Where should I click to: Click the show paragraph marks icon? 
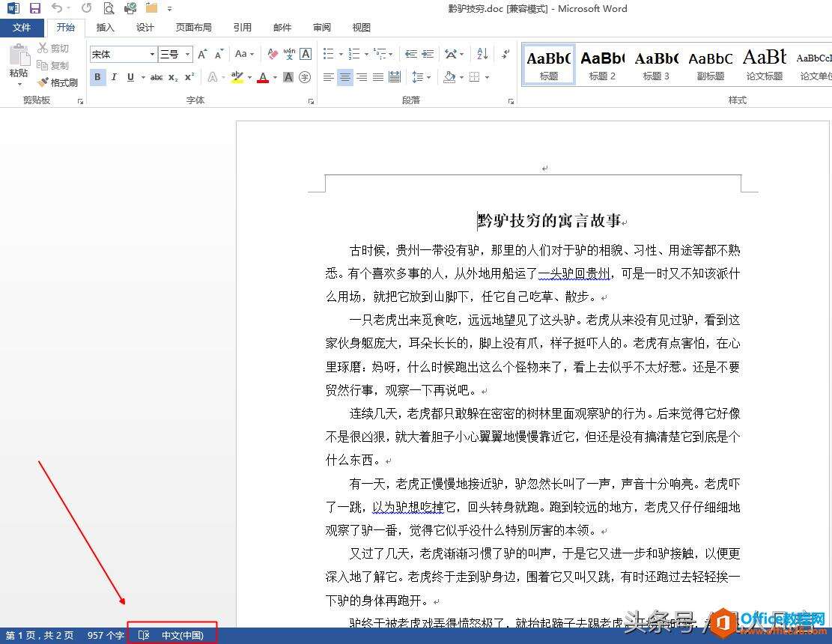(505, 54)
